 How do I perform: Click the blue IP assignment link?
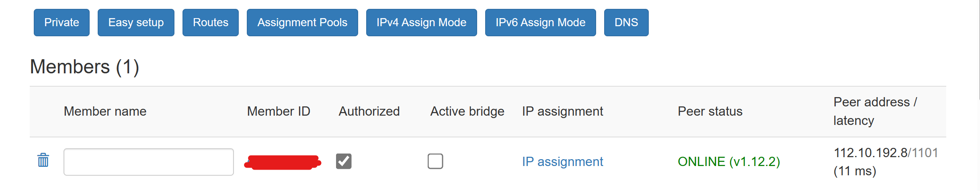coord(562,162)
